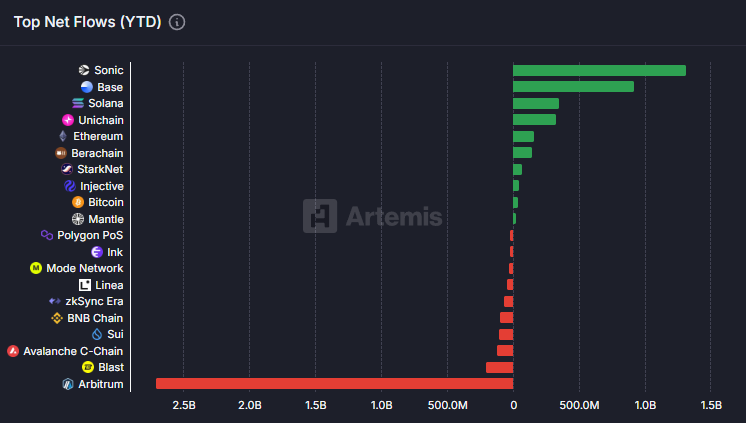The height and width of the screenshot is (423, 746).
Task: Click the red Arbitrum outflow bar
Action: point(334,384)
